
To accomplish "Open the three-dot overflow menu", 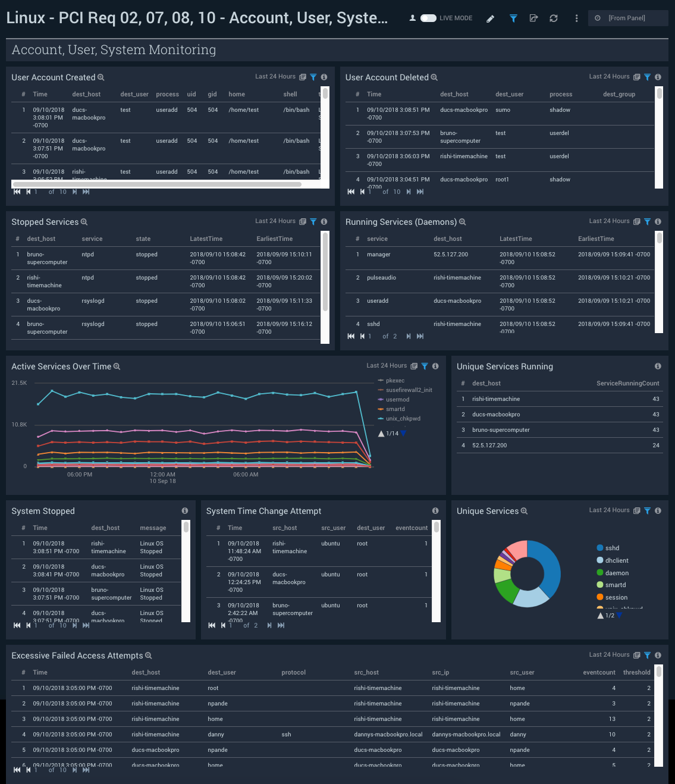I will tap(576, 18).
